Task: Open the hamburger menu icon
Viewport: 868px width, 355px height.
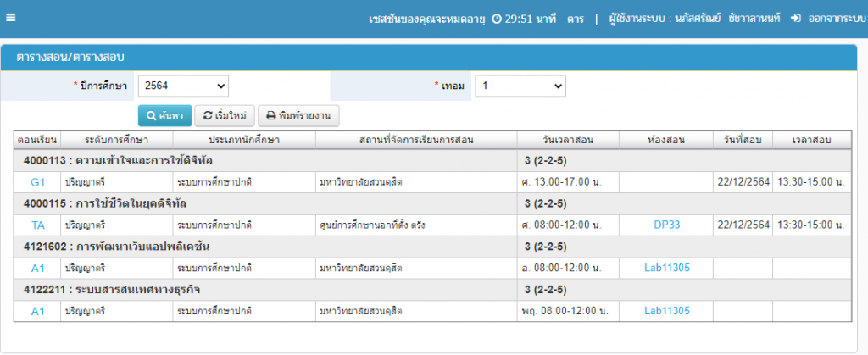Action: (10, 19)
